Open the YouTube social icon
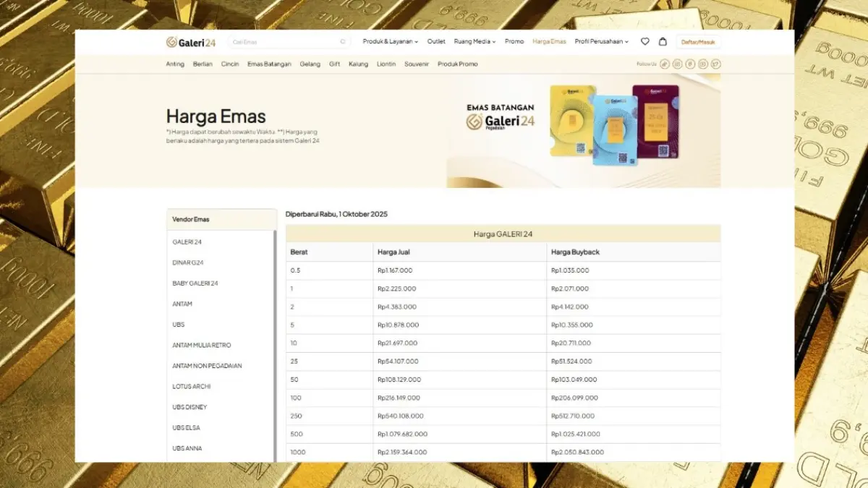Image resolution: width=868 pixels, height=488 pixels. point(703,64)
